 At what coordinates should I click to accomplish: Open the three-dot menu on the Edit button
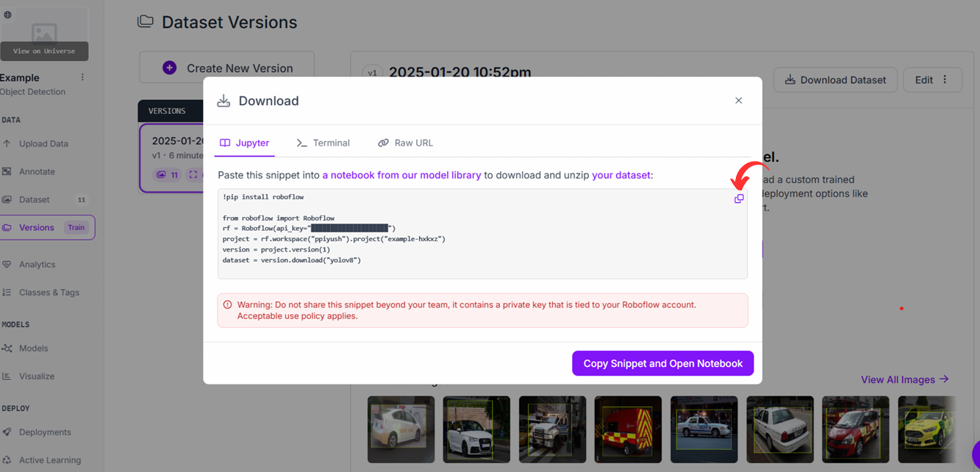(x=945, y=79)
